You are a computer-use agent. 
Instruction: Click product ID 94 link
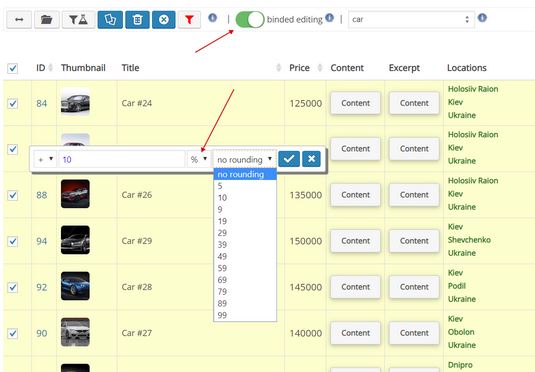(42, 241)
